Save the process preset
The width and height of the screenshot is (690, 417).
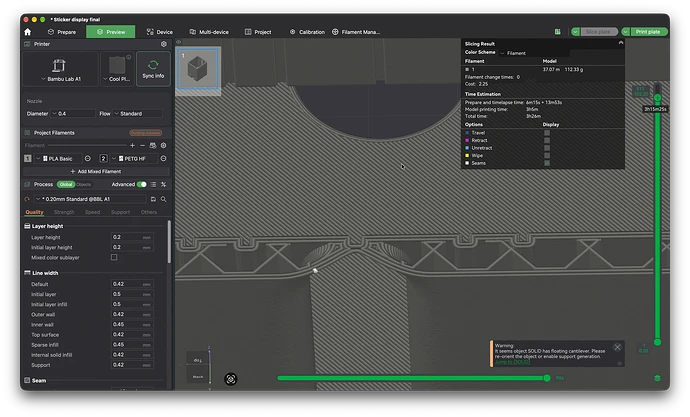(153, 199)
